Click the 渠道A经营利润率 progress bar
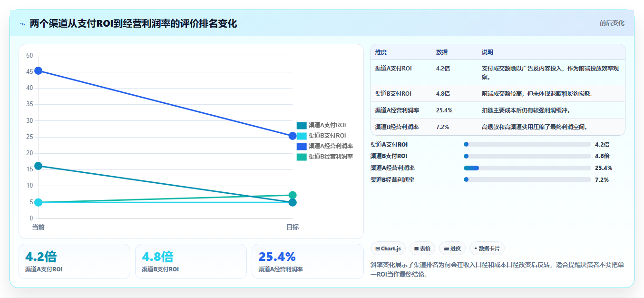Image resolution: width=644 pixels, height=298 pixels. pos(527,168)
